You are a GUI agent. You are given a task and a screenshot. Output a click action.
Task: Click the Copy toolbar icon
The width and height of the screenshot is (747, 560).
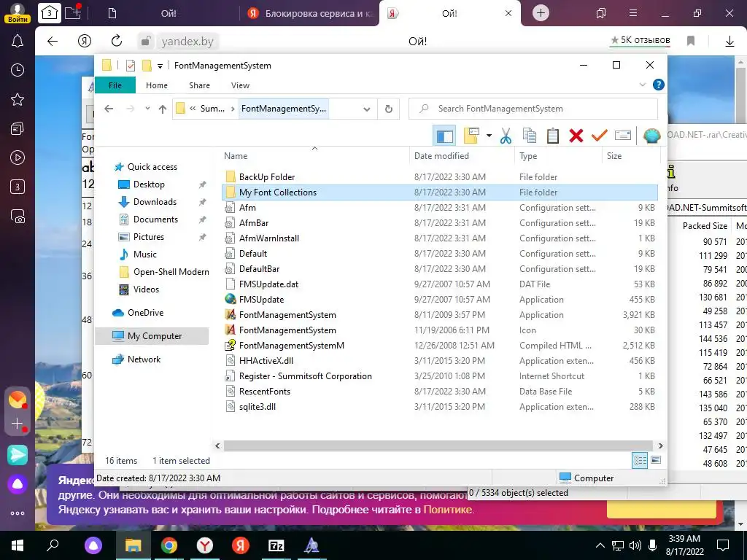point(530,136)
